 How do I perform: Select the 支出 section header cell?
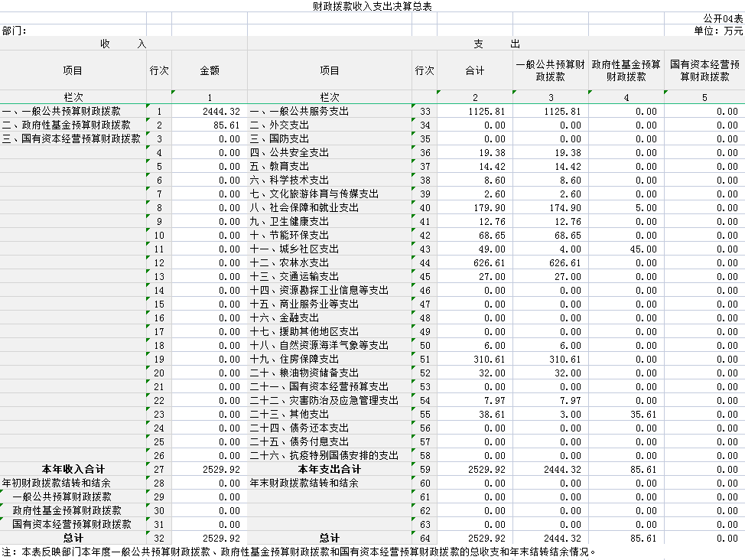coord(496,44)
